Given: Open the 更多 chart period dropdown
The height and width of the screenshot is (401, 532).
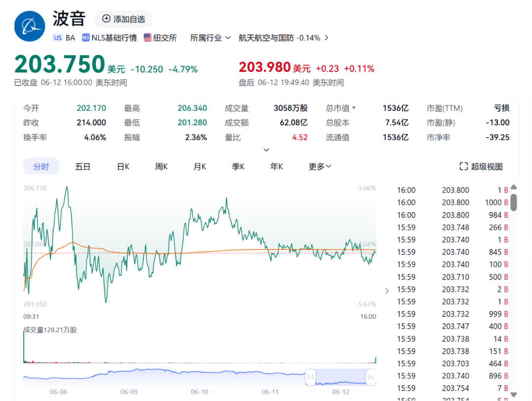Looking at the screenshot, I should pos(320,166).
